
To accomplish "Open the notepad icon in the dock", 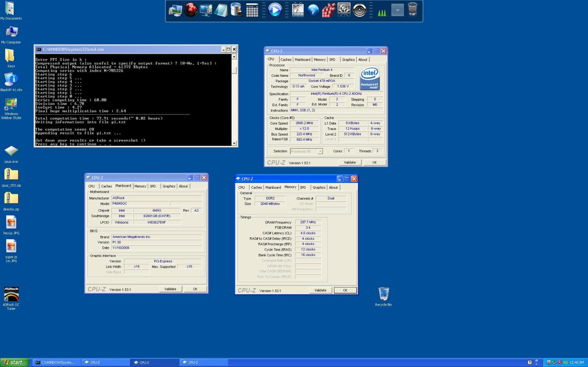I will pyautogui.click(x=221, y=10).
